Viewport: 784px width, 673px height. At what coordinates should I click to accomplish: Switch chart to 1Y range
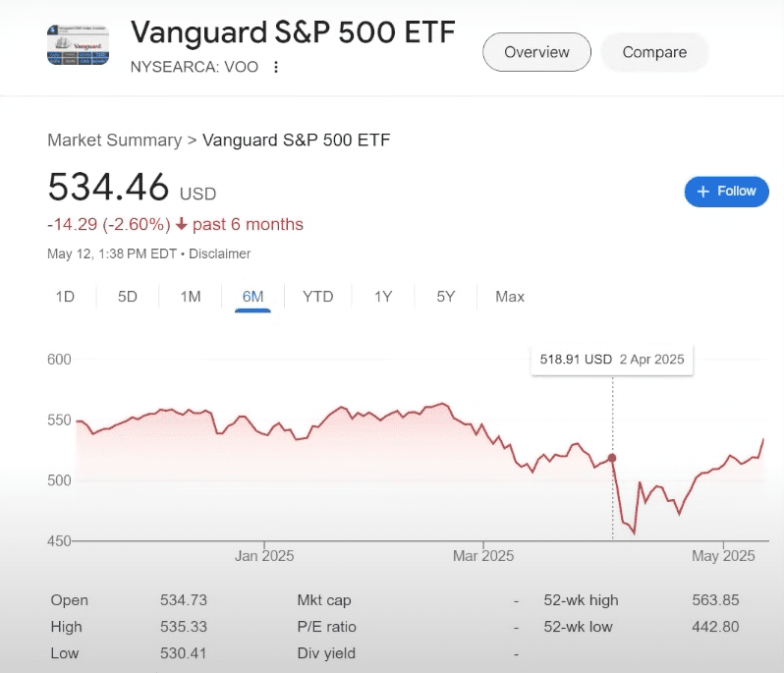[383, 297]
